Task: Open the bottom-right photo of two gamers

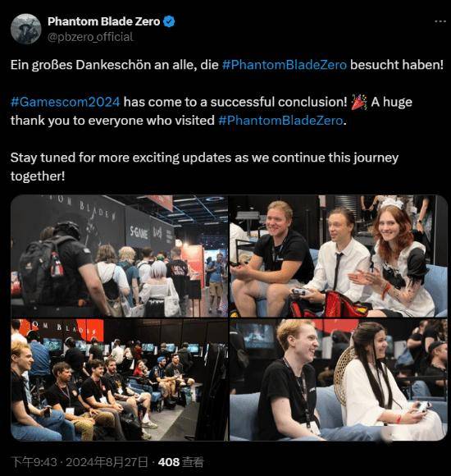Action: coord(339,380)
